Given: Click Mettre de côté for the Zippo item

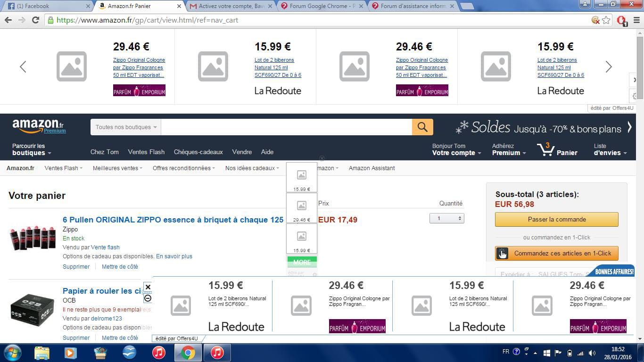Looking at the screenshot, I should click(120, 267).
